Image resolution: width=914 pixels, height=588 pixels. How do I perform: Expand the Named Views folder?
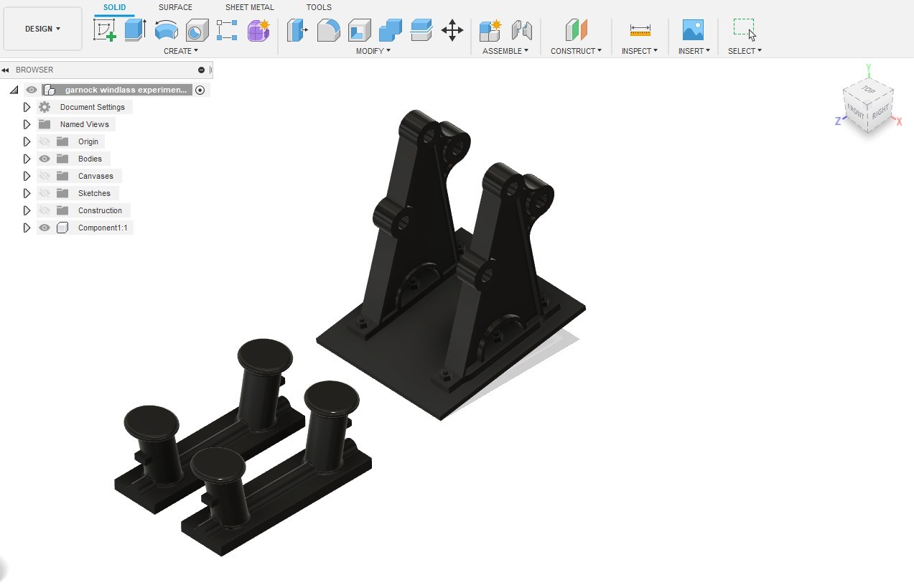click(x=27, y=124)
